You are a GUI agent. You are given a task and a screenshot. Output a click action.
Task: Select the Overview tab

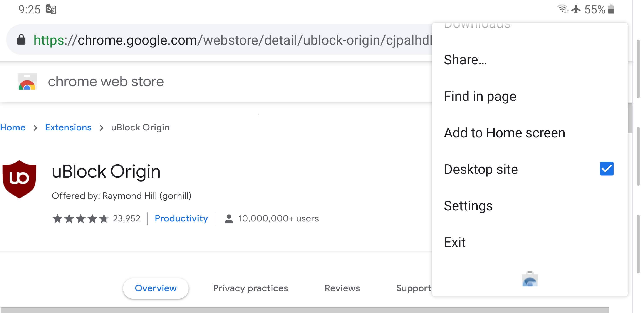pyautogui.click(x=156, y=288)
